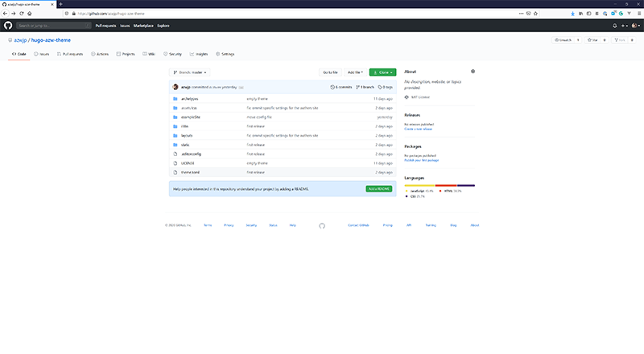Image resolution: width=644 pixels, height=354 pixels.
Task: Click the gear icon beside About
Action: pos(473,72)
